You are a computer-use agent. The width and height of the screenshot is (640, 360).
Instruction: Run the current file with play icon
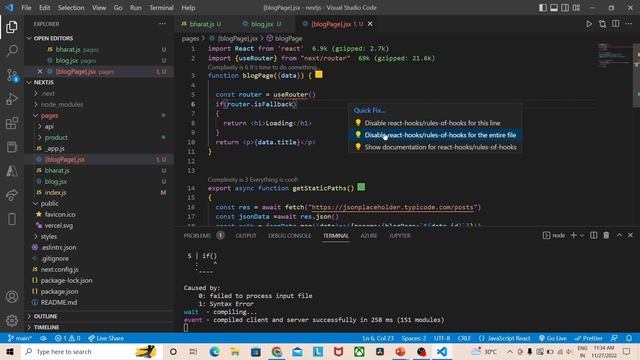coord(589,24)
